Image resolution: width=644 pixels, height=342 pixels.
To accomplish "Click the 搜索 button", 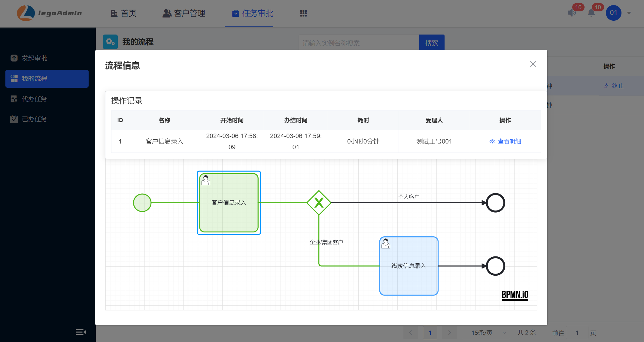I will click(432, 43).
